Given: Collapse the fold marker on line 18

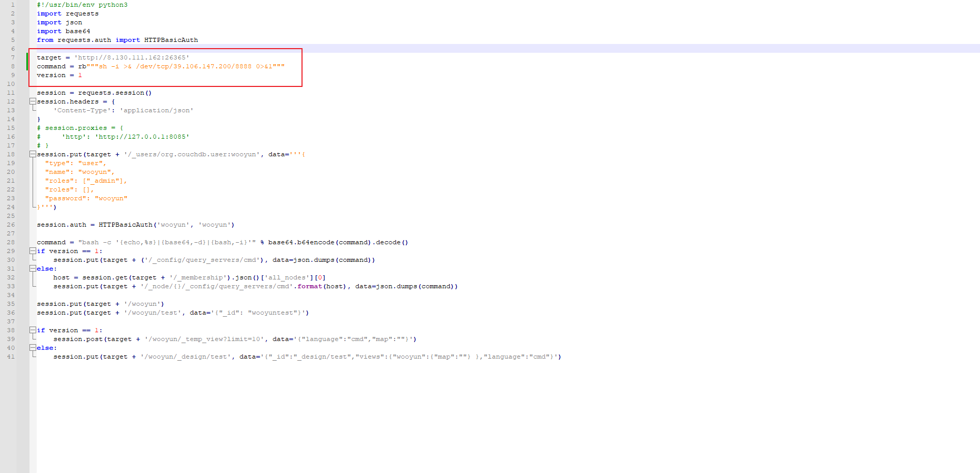Looking at the screenshot, I should point(33,154).
